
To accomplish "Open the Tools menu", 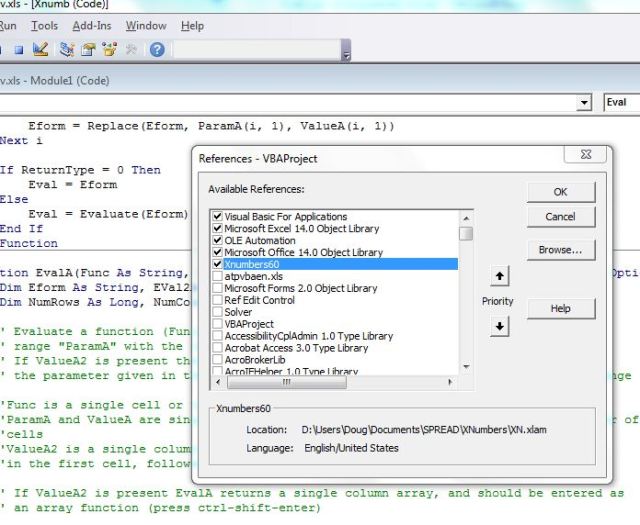I will coord(44,26).
